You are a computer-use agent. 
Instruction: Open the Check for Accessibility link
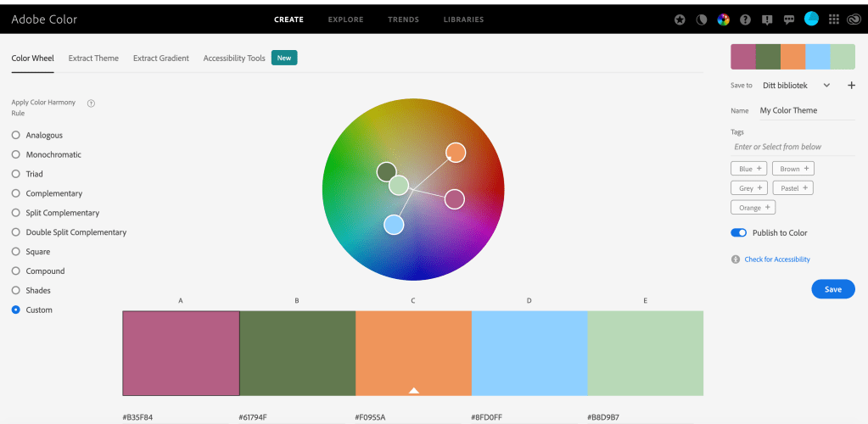click(776, 259)
